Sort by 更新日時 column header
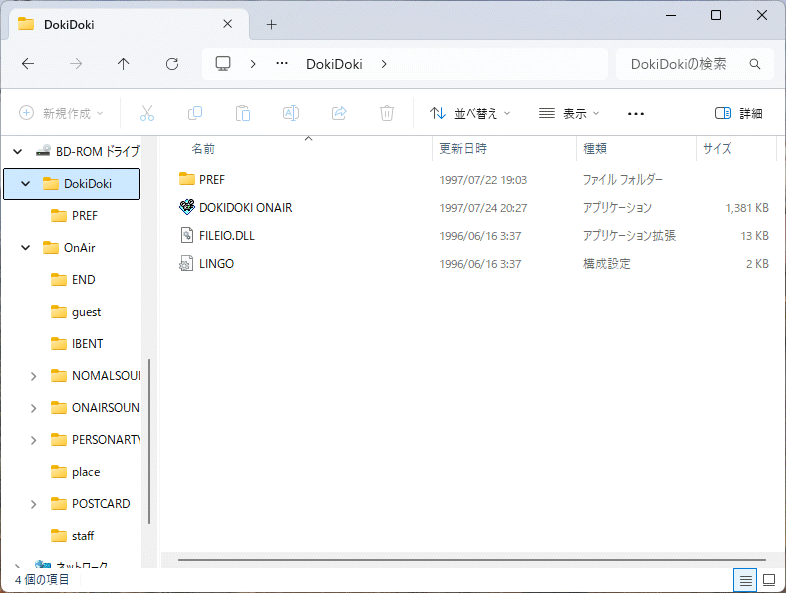The height and width of the screenshot is (593, 786). 463,148
